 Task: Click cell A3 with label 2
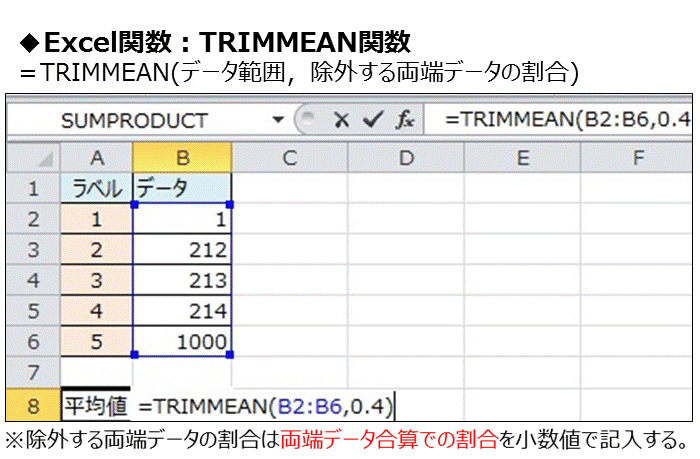[96, 250]
